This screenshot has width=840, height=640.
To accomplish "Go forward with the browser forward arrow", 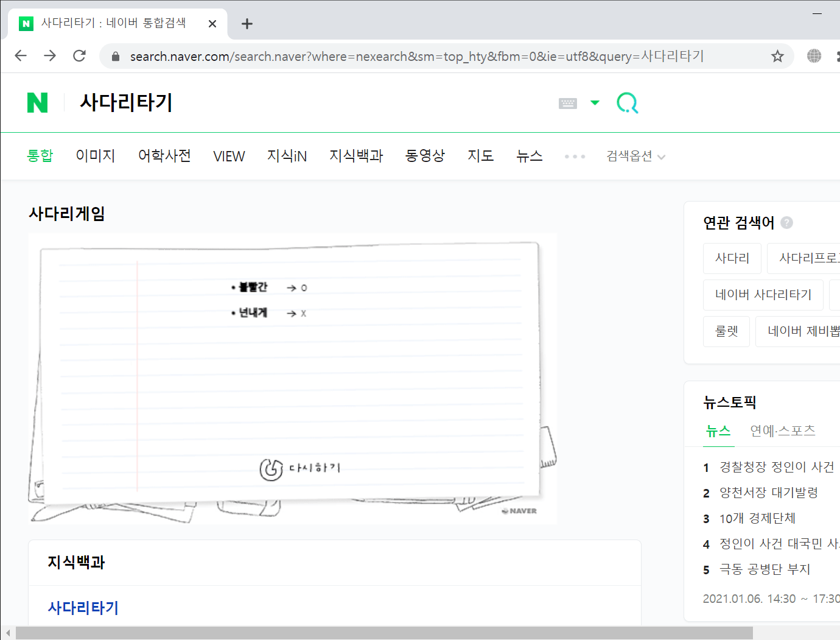I will (x=50, y=56).
